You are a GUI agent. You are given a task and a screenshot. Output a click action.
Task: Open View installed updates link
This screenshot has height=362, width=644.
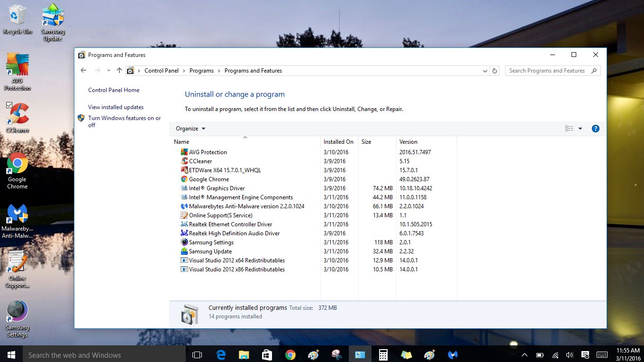pos(116,107)
